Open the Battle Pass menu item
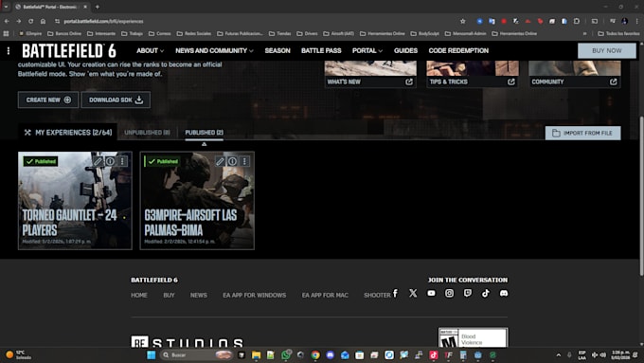 (321, 50)
